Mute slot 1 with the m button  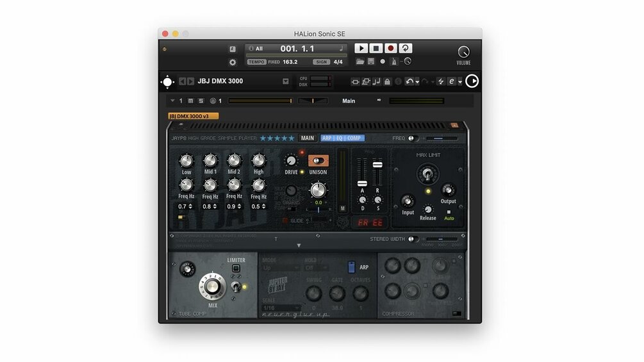pos(190,101)
